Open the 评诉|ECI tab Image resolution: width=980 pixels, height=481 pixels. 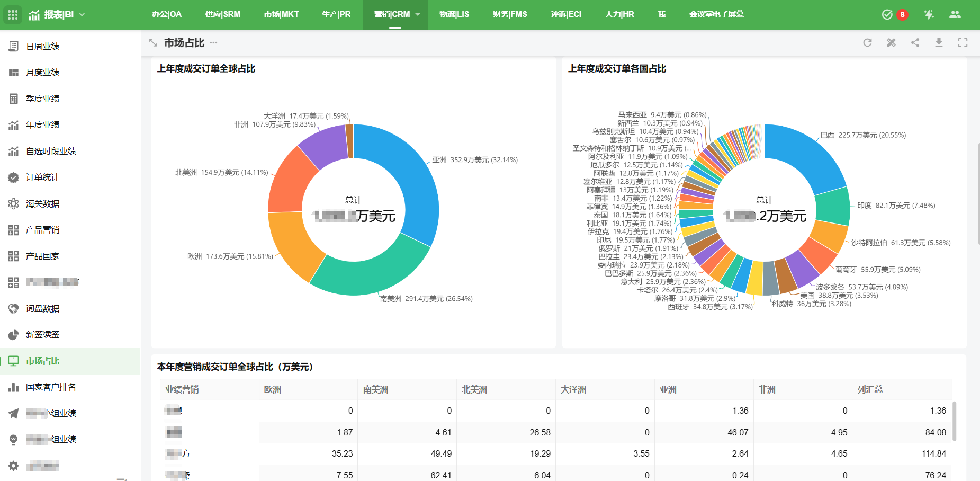coord(566,14)
